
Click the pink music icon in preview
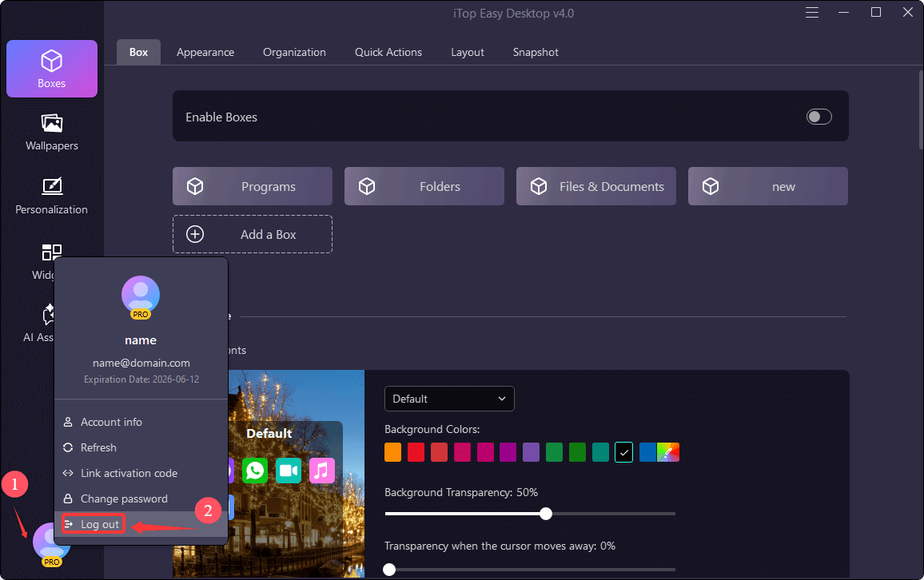(x=321, y=471)
